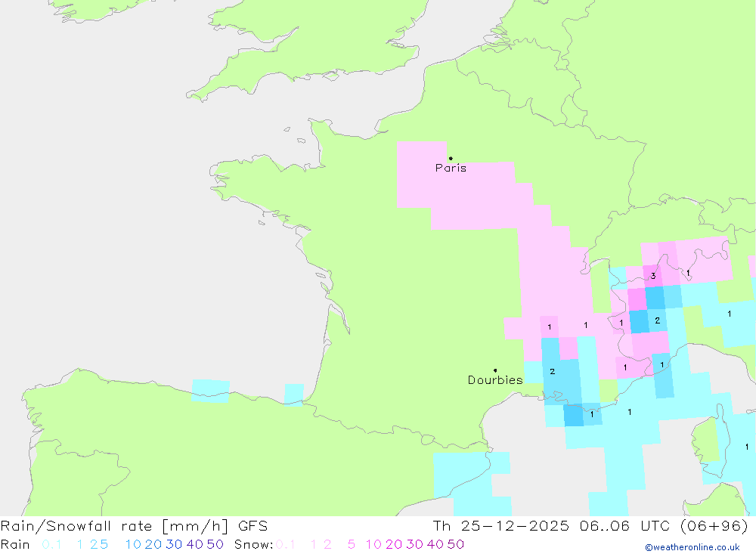This screenshot has height=554, width=756.
Task: Click the Paris city label
Action: coord(451,168)
